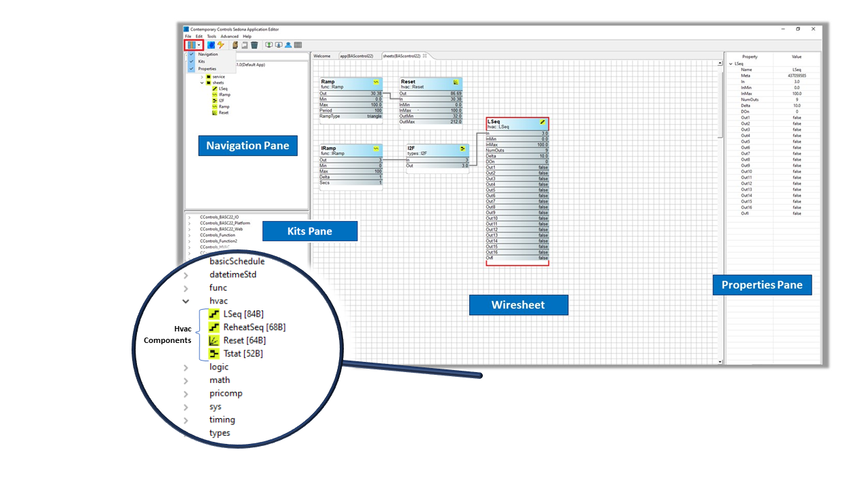Click the yellow lightning bolt toolbar icon
Image resolution: width=868 pixels, height=488 pixels.
tap(220, 45)
